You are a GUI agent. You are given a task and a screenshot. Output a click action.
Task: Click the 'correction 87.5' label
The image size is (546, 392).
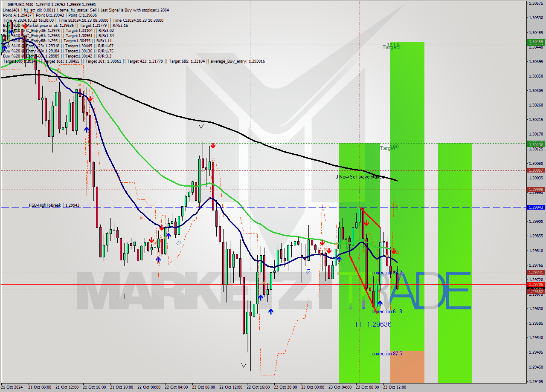click(387, 354)
